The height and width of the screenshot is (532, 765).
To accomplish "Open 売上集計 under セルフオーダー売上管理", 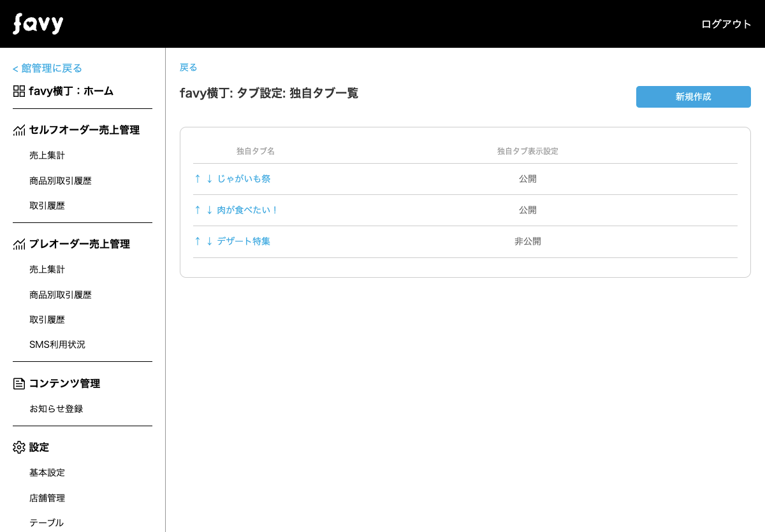I will pyautogui.click(x=47, y=155).
